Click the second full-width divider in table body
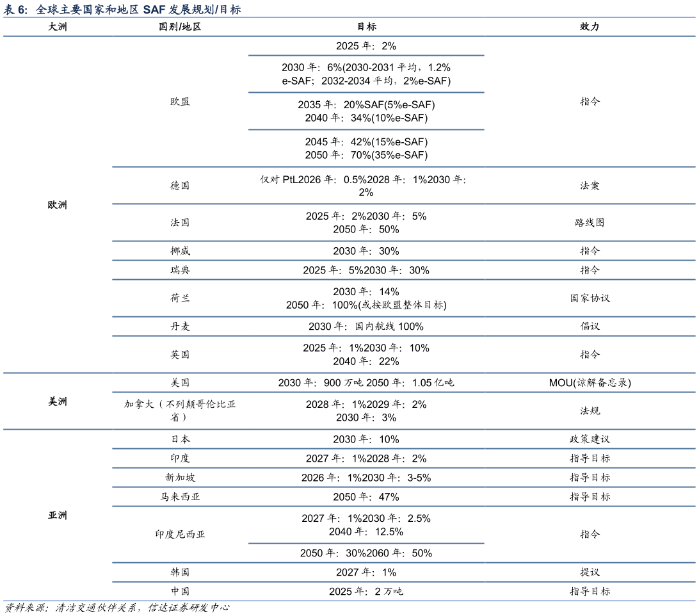This screenshot has height=616, width=699. click(x=349, y=429)
